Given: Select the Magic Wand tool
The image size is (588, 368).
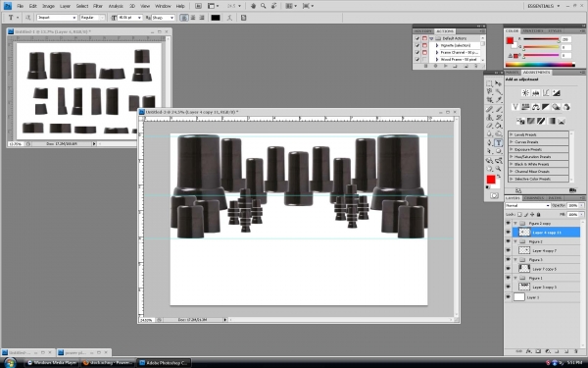Looking at the screenshot, I should click(499, 91).
